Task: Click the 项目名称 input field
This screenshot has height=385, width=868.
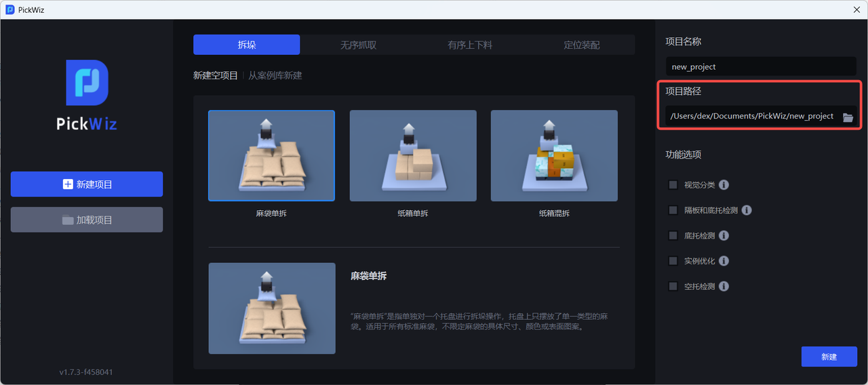Action: [x=760, y=67]
